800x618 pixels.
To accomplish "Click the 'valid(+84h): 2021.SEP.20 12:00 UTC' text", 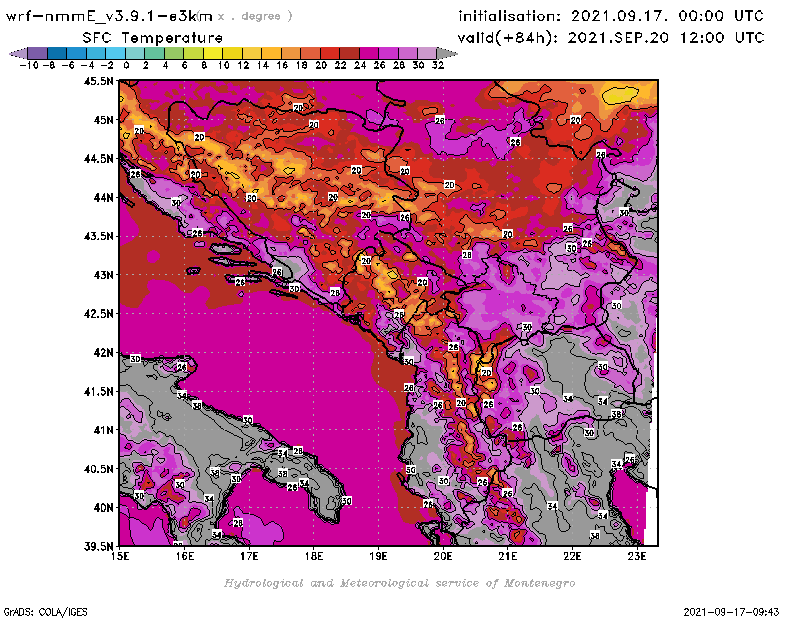I will (611, 38).
